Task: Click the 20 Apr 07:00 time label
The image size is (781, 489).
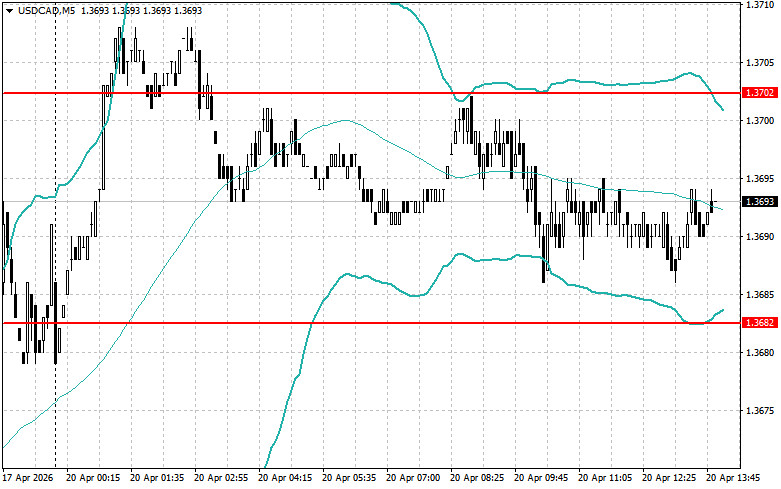Action: (413, 478)
